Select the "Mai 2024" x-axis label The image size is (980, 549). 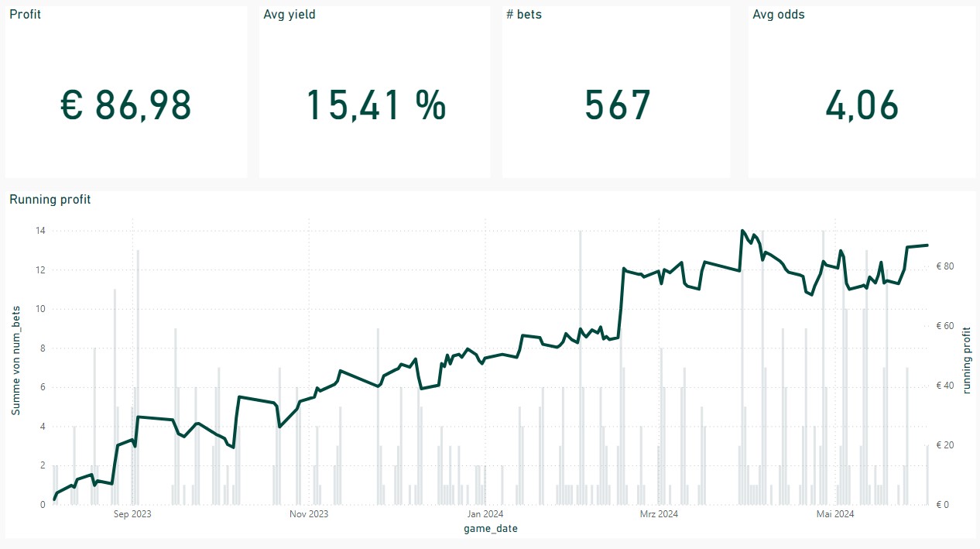(835, 513)
